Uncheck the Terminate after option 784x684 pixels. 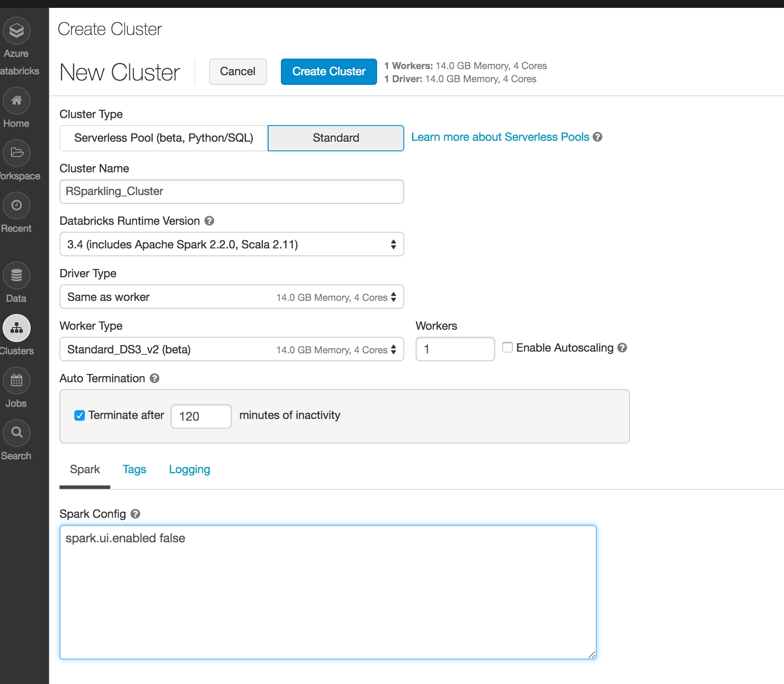click(80, 415)
